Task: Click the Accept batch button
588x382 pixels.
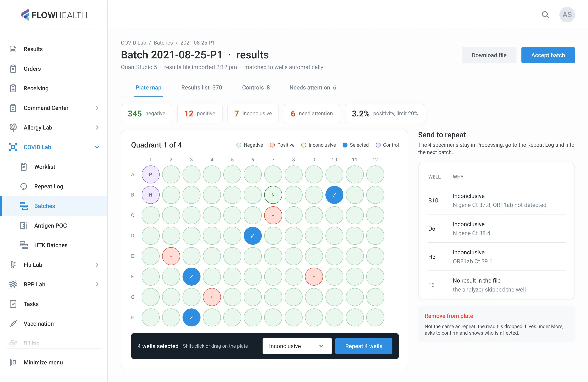Action: click(x=548, y=55)
